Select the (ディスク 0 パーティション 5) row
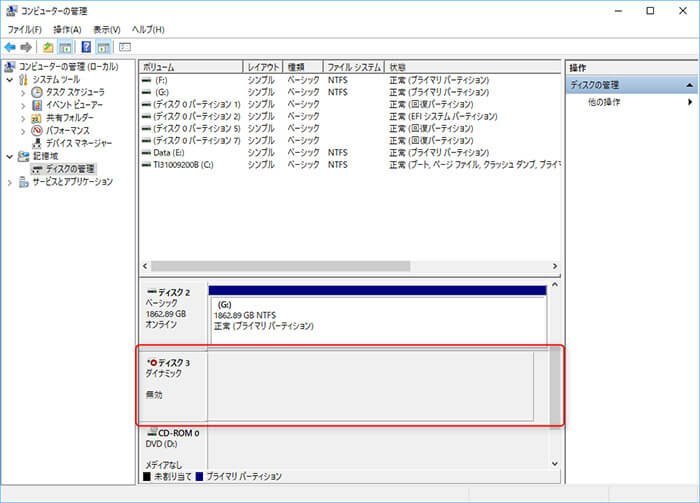This screenshot has height=503, width=700. point(350,129)
